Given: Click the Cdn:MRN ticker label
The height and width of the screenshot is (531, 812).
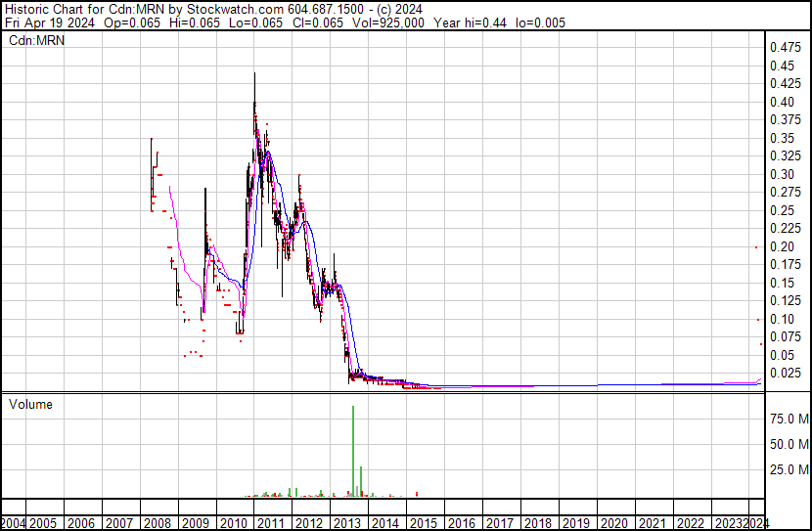Looking at the screenshot, I should coord(30,40).
